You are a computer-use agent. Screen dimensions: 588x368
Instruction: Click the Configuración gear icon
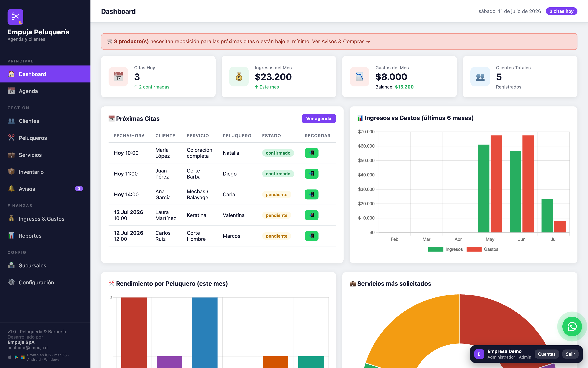point(11,282)
